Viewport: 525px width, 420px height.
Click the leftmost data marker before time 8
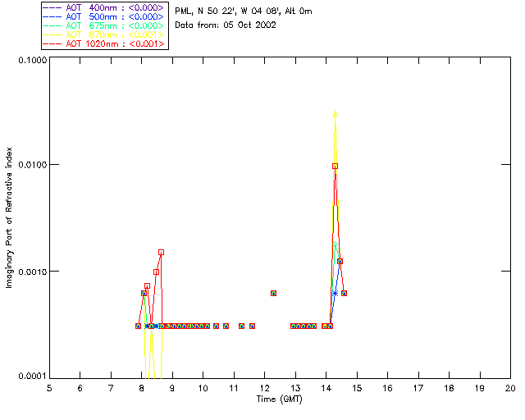point(139,326)
